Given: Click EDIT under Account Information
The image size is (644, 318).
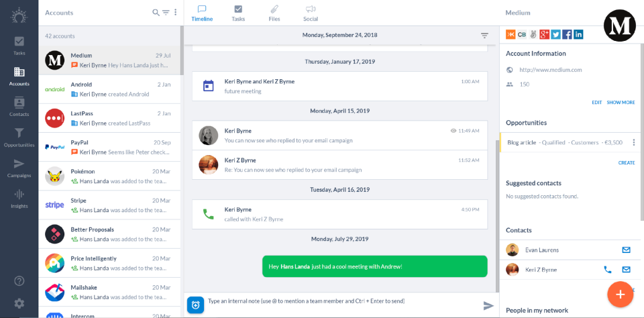Looking at the screenshot, I should point(597,102).
